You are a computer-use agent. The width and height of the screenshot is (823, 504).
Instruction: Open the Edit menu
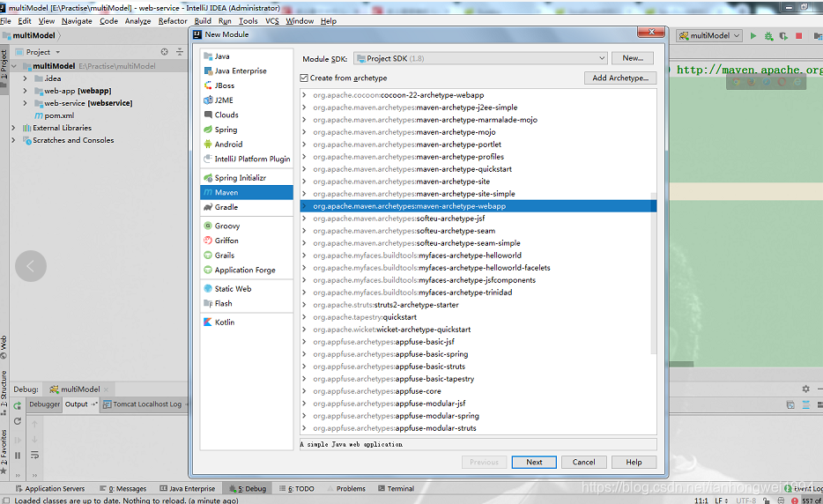point(24,21)
